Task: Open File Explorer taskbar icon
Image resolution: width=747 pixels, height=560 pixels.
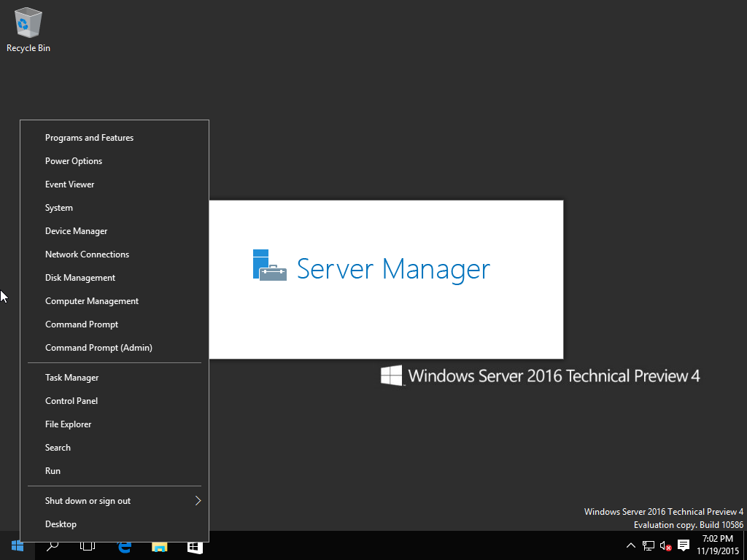Action: [159, 545]
